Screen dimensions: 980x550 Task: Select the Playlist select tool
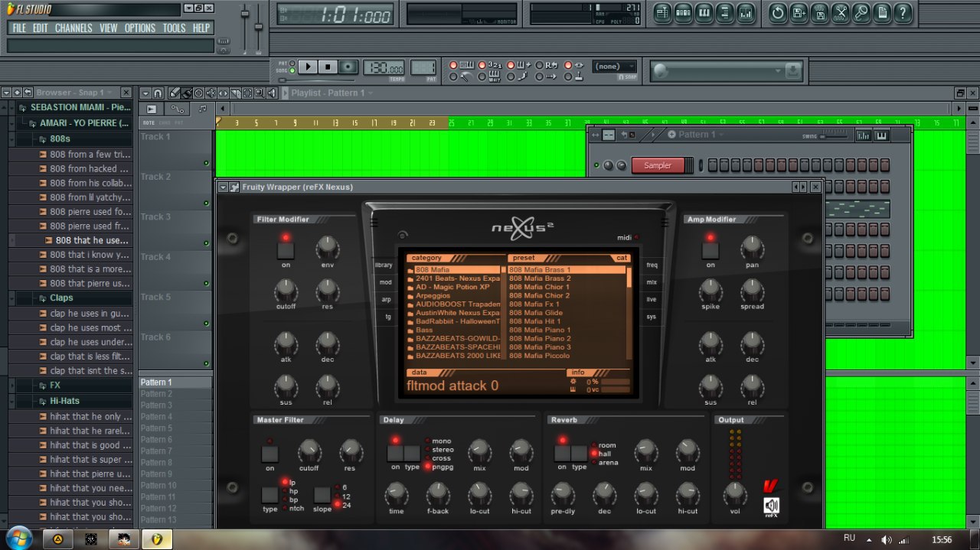tap(247, 93)
